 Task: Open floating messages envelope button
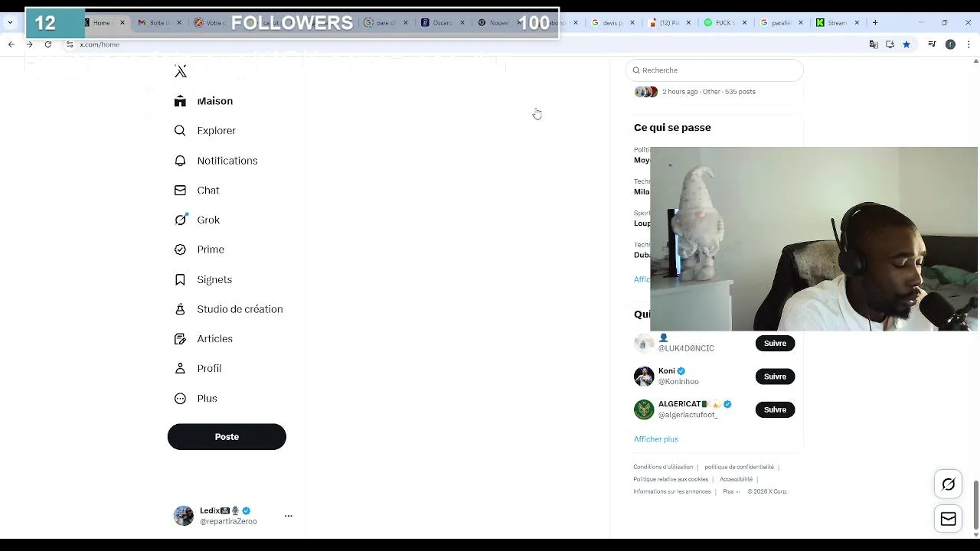pyautogui.click(x=948, y=519)
